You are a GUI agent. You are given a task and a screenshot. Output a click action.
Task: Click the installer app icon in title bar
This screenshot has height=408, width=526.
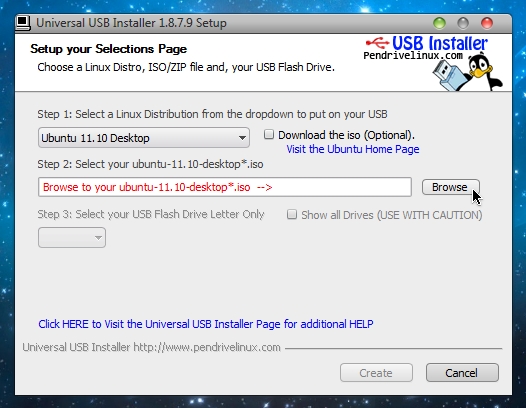[x=23, y=23]
